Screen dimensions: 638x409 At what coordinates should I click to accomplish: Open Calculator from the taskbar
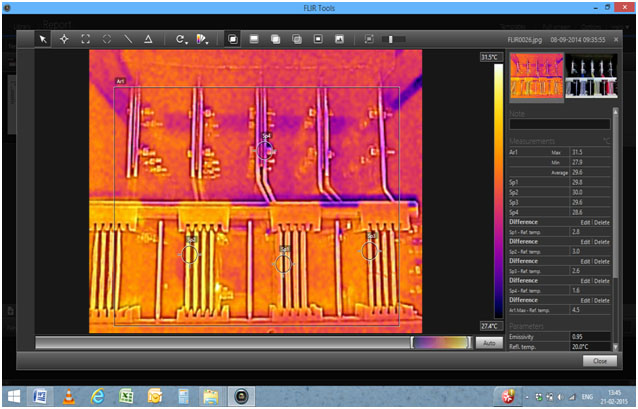pyautogui.click(x=184, y=396)
